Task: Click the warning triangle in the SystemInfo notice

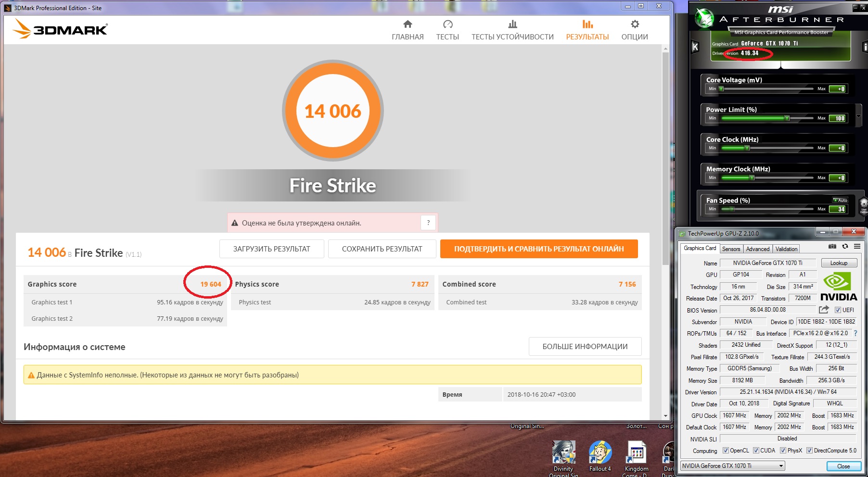Action: click(x=31, y=375)
